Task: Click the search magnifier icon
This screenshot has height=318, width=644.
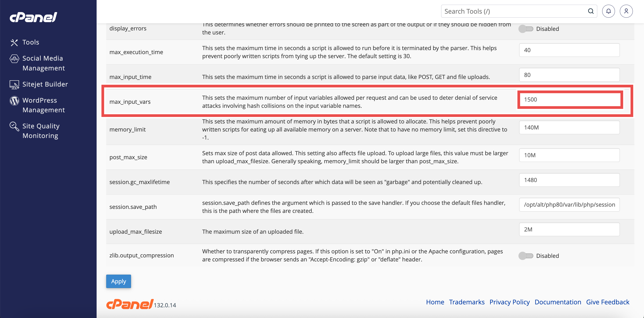Action: click(591, 11)
